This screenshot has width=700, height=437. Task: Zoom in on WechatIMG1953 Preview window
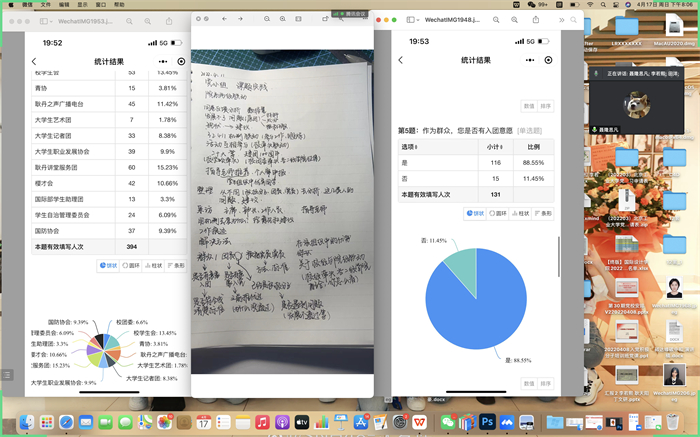point(147,21)
